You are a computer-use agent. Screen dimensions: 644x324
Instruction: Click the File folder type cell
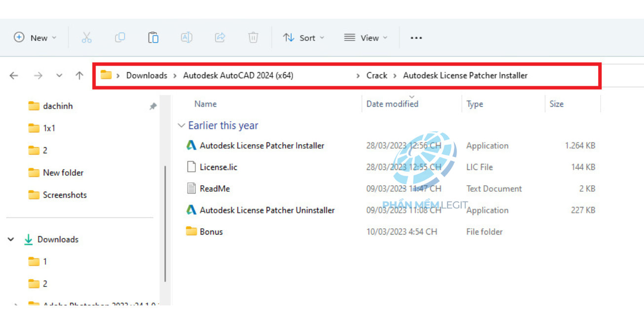(x=485, y=232)
